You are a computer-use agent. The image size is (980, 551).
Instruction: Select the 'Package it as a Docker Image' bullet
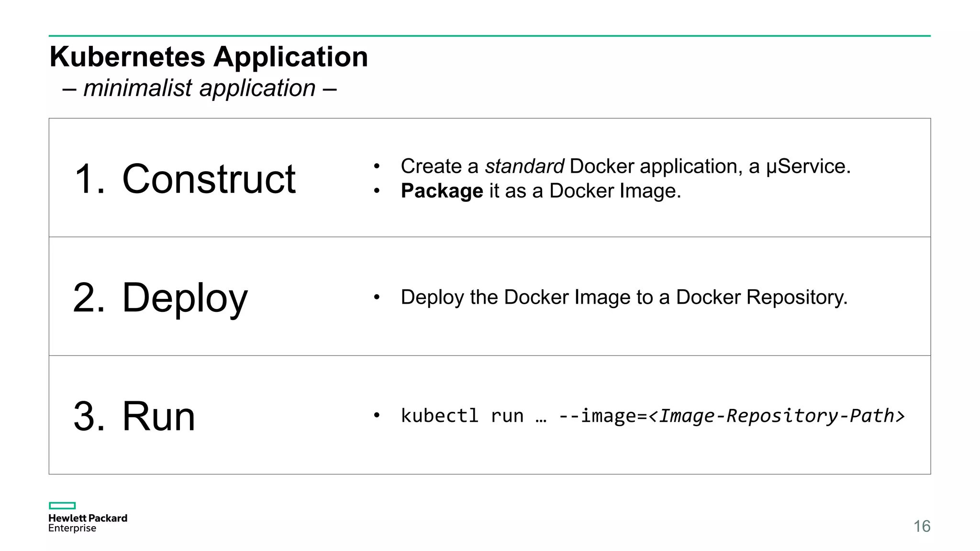pos(541,191)
